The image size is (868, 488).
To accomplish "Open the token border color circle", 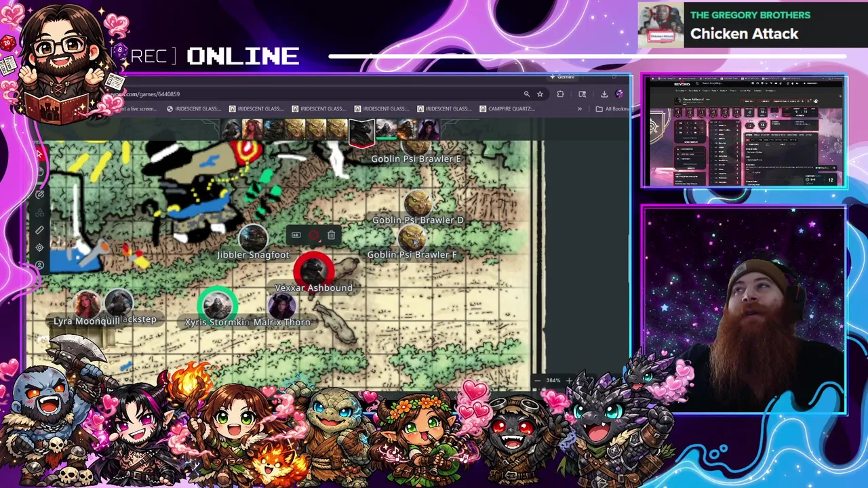I will (x=313, y=235).
